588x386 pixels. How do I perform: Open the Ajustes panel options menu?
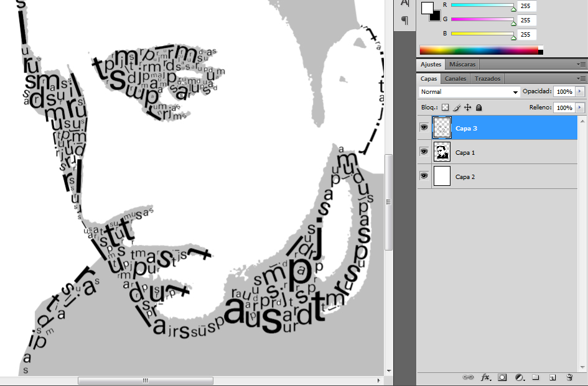pyautogui.click(x=581, y=65)
